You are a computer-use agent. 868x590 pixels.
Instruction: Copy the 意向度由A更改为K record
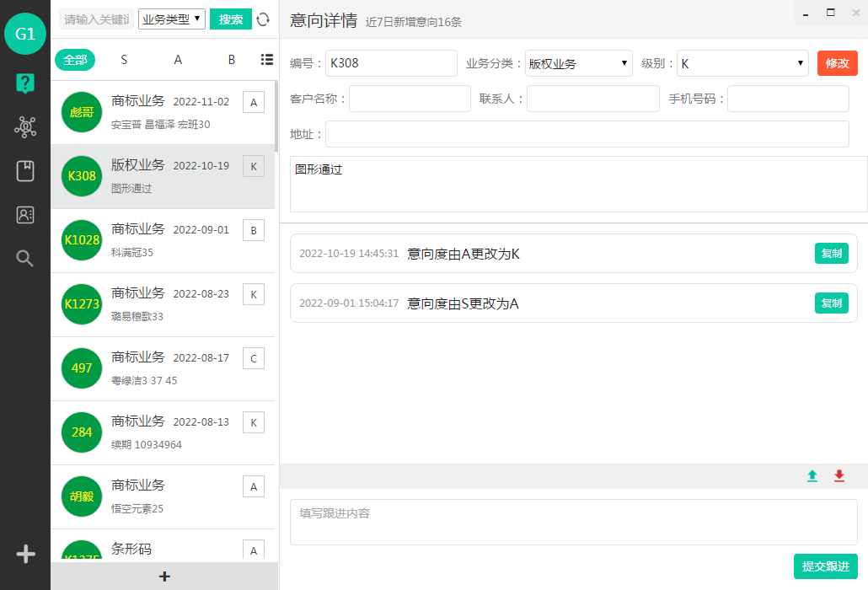tap(831, 254)
